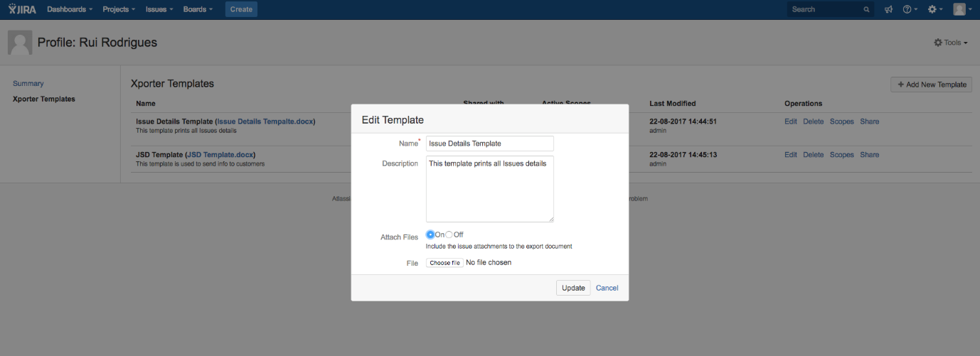Click the search magnifier icon

[866, 10]
